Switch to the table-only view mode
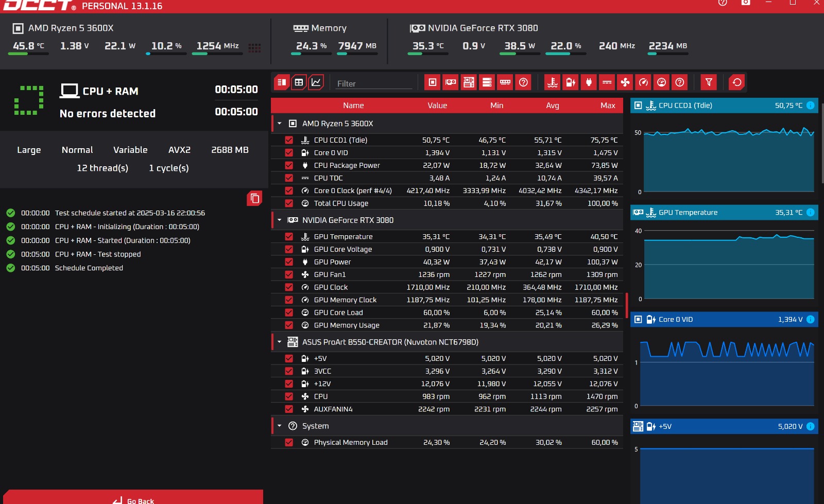 pyautogui.click(x=299, y=82)
